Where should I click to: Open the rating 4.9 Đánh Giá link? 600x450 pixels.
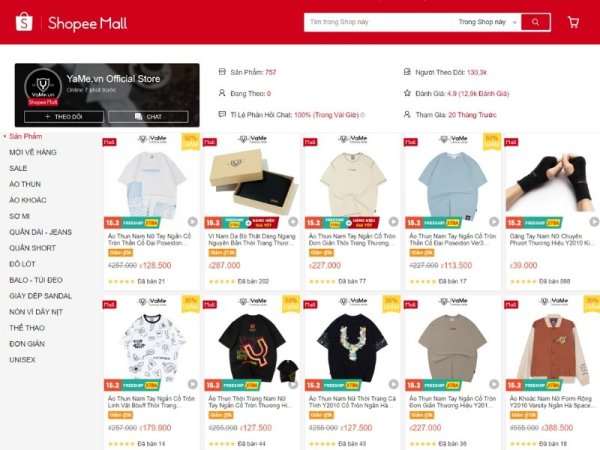[478, 93]
